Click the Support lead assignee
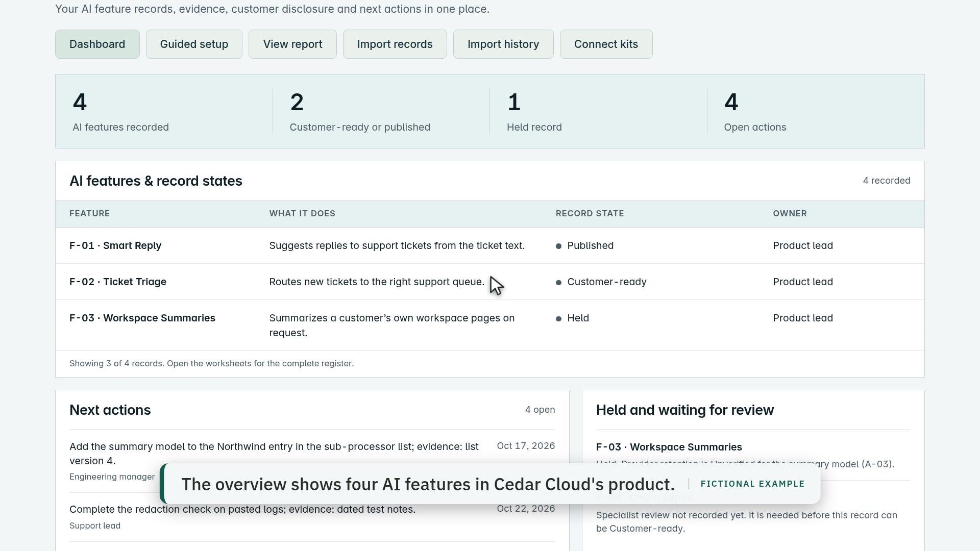The image size is (980, 551). (x=95, y=525)
